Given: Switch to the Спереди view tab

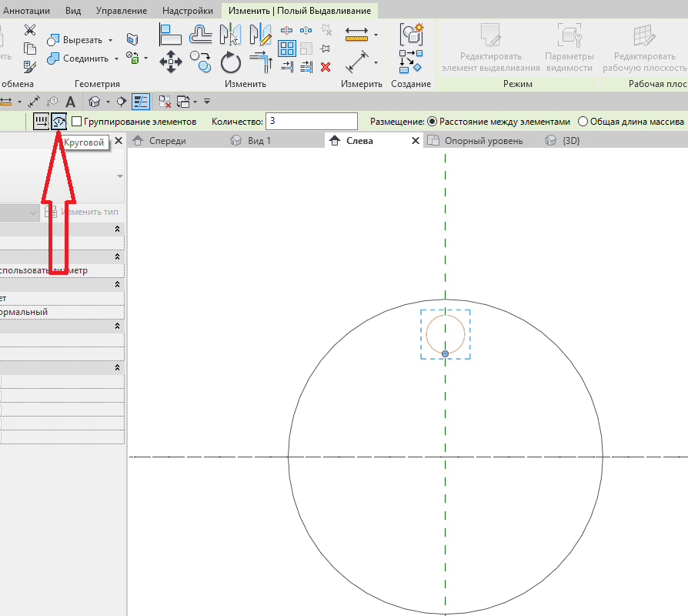Looking at the screenshot, I should click(x=167, y=141).
